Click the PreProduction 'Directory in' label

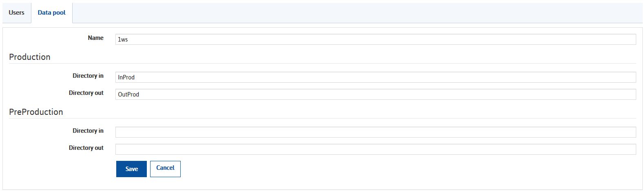pyautogui.click(x=88, y=131)
